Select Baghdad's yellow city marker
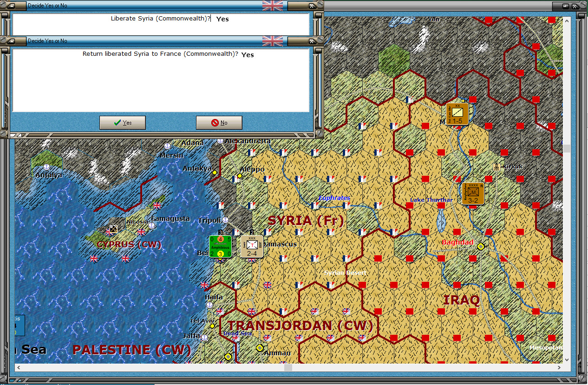Viewport: 588px width, 385px height. click(x=481, y=246)
